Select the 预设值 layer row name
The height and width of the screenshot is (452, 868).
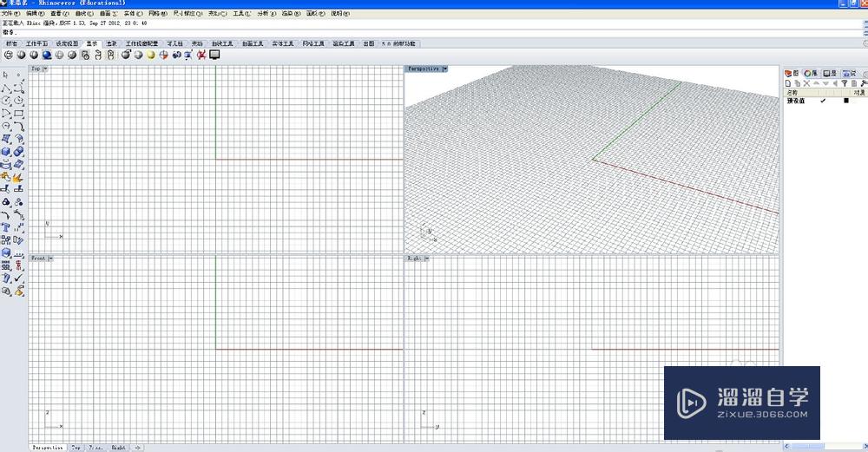click(x=795, y=101)
